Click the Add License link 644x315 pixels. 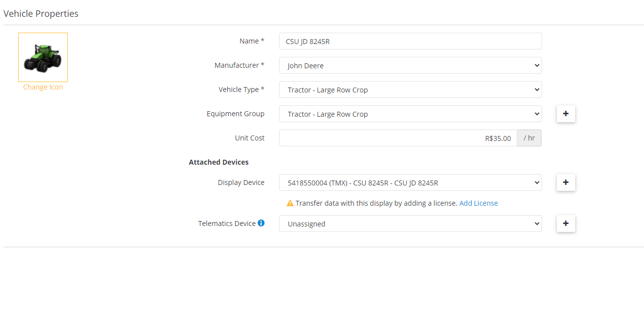478,203
